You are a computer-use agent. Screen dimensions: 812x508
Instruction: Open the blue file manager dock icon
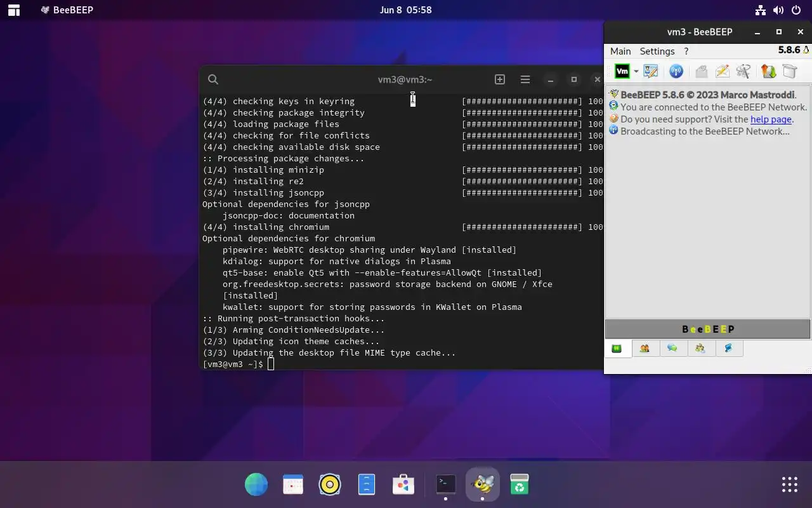367,485
